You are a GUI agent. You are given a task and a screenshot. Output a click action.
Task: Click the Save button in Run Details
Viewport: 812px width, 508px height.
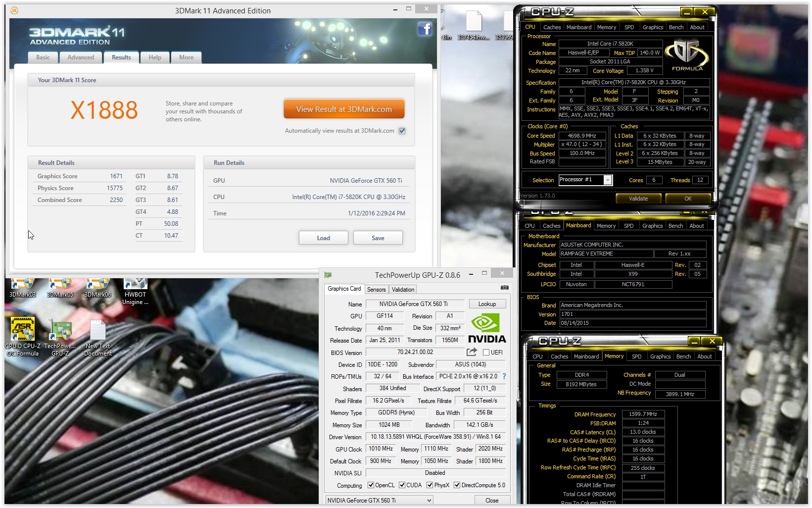point(378,238)
